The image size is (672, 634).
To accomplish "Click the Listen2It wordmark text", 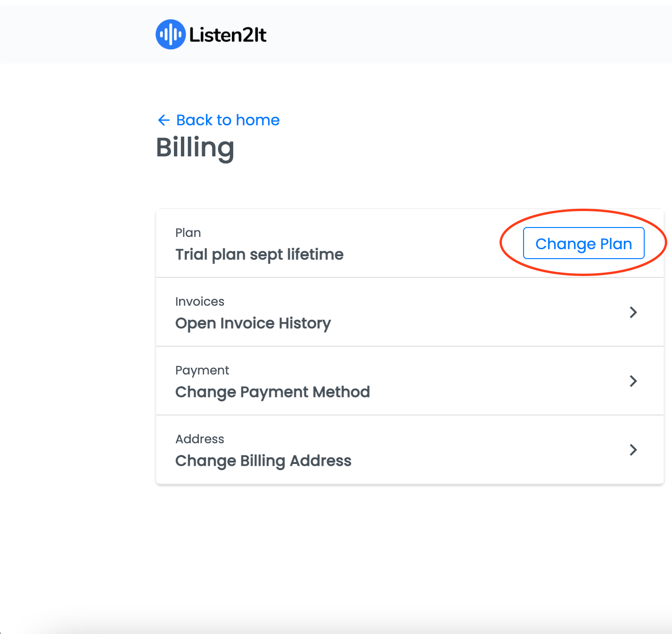I will point(228,35).
